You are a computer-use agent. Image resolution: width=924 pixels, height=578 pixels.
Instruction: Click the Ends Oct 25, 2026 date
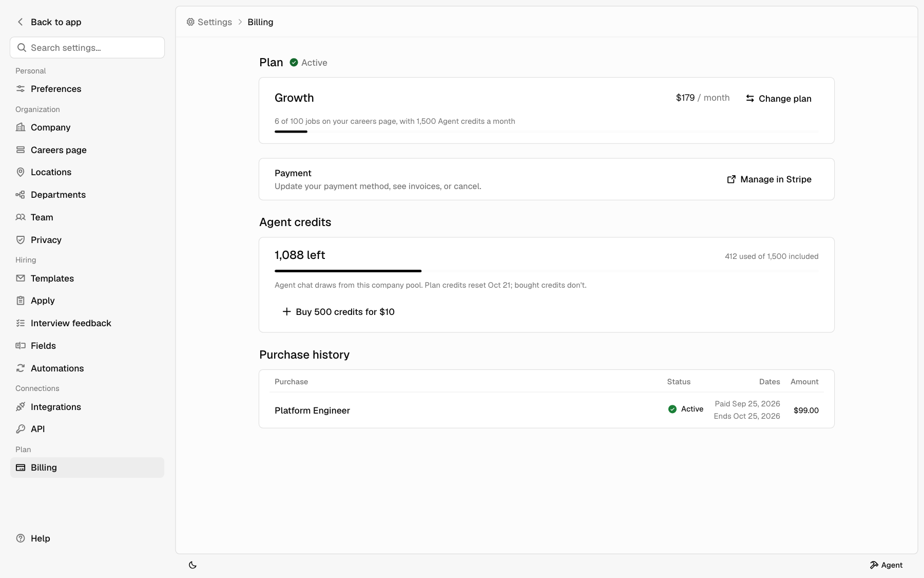[x=747, y=416]
